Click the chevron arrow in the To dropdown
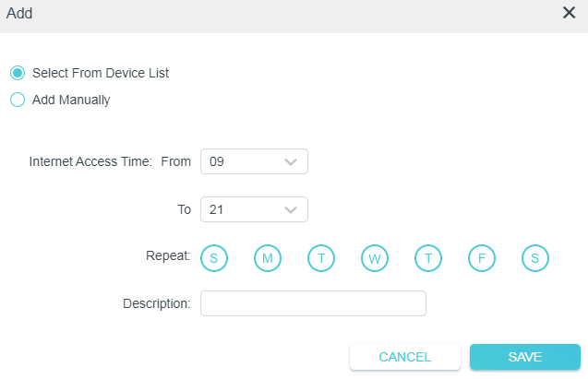The height and width of the screenshot is (379, 588). pos(292,210)
